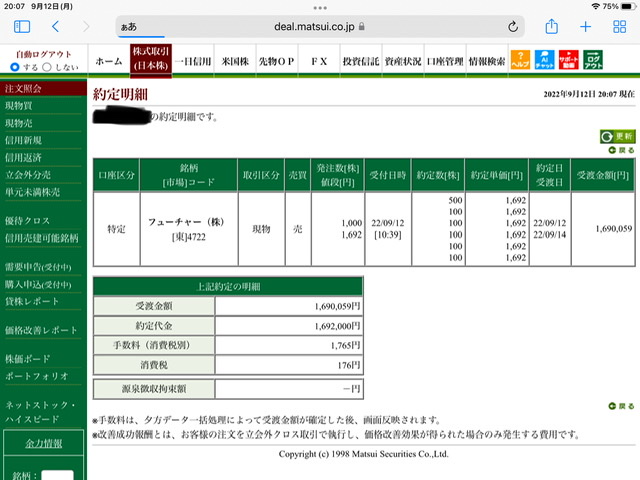
Task: Open the blue AIチャット icon
Action: (x=544, y=60)
